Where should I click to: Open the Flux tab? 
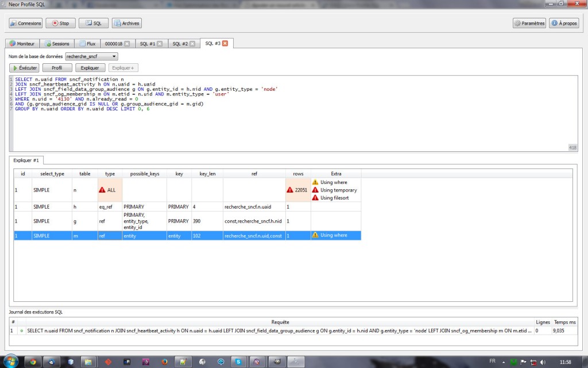(x=87, y=44)
